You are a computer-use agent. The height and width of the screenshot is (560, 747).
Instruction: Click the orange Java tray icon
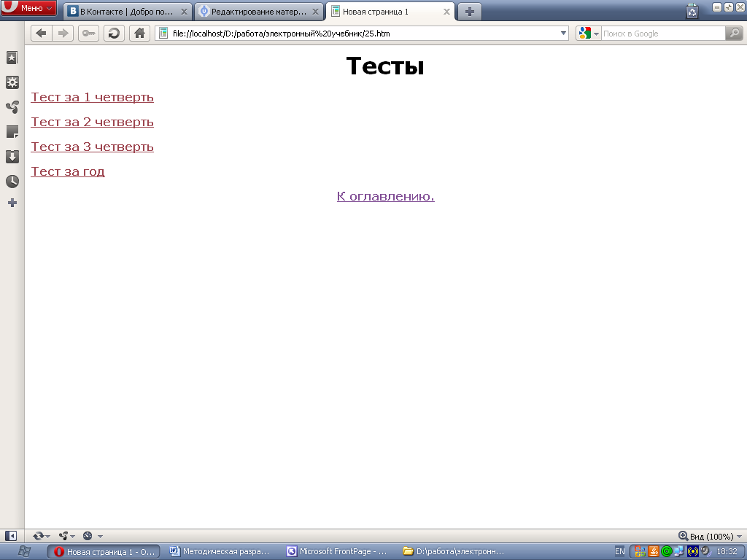click(654, 551)
